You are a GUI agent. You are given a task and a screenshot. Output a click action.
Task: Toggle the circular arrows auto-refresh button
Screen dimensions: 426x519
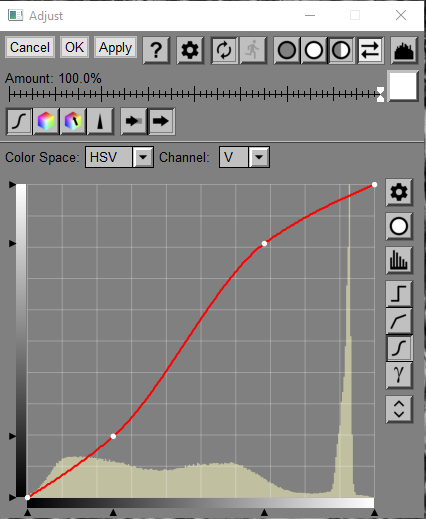(224, 50)
